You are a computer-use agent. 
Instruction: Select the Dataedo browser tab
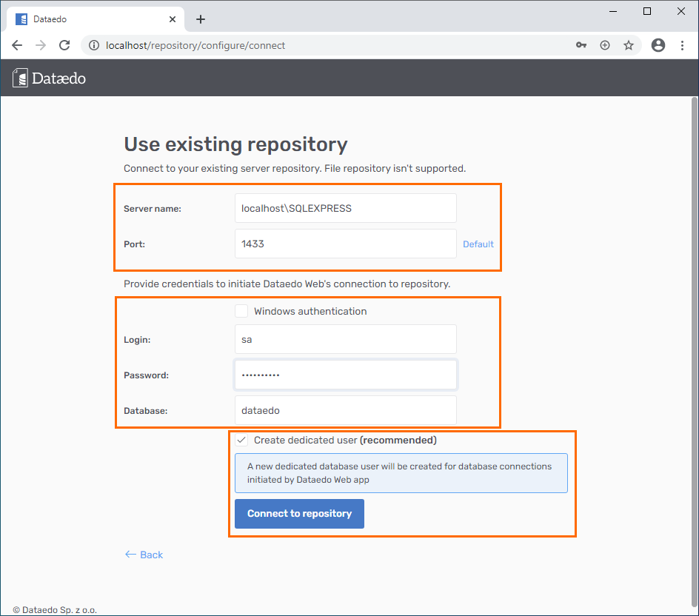pos(89,19)
